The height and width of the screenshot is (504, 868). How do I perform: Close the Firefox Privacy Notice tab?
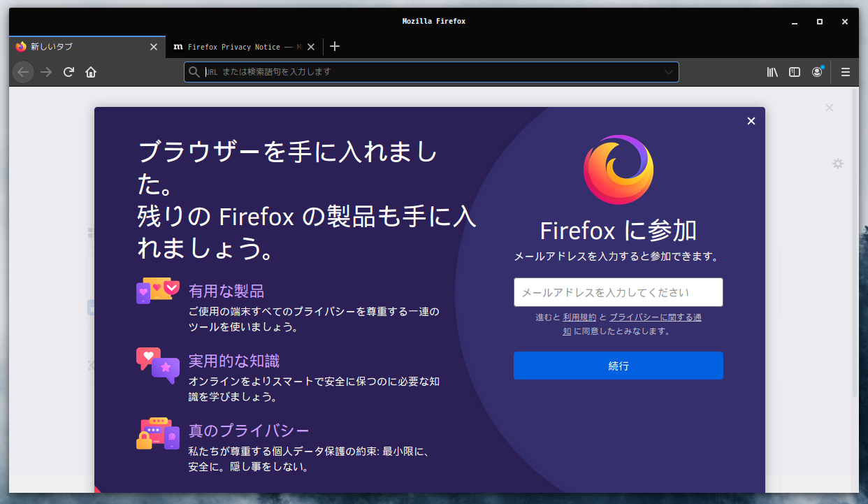tap(311, 47)
